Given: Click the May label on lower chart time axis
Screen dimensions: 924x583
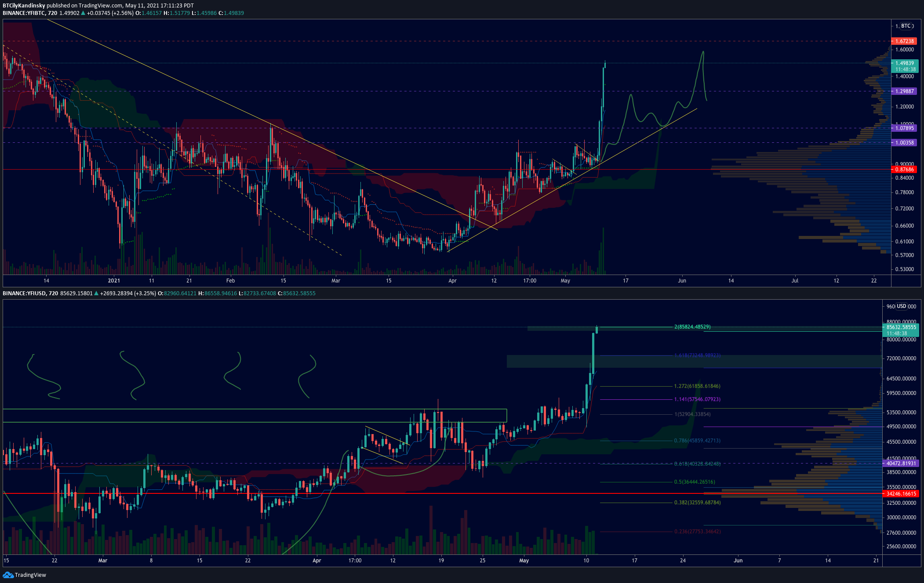Looking at the screenshot, I should pos(524,561).
